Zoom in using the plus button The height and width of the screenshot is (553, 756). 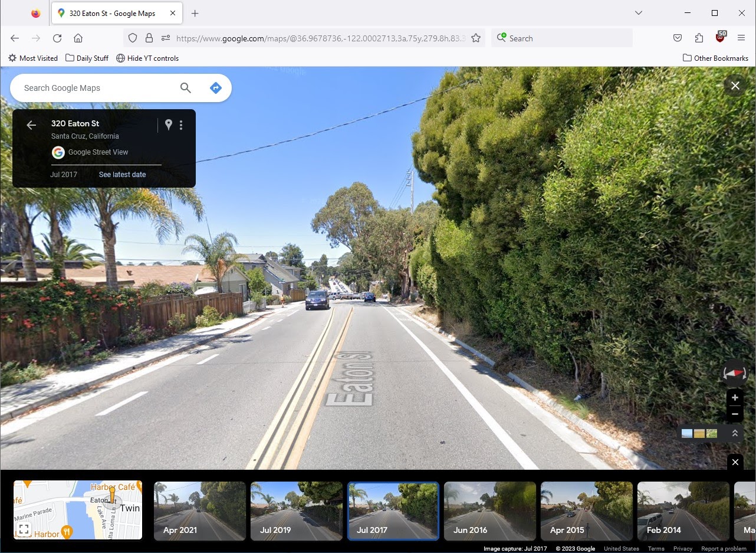[x=735, y=397]
